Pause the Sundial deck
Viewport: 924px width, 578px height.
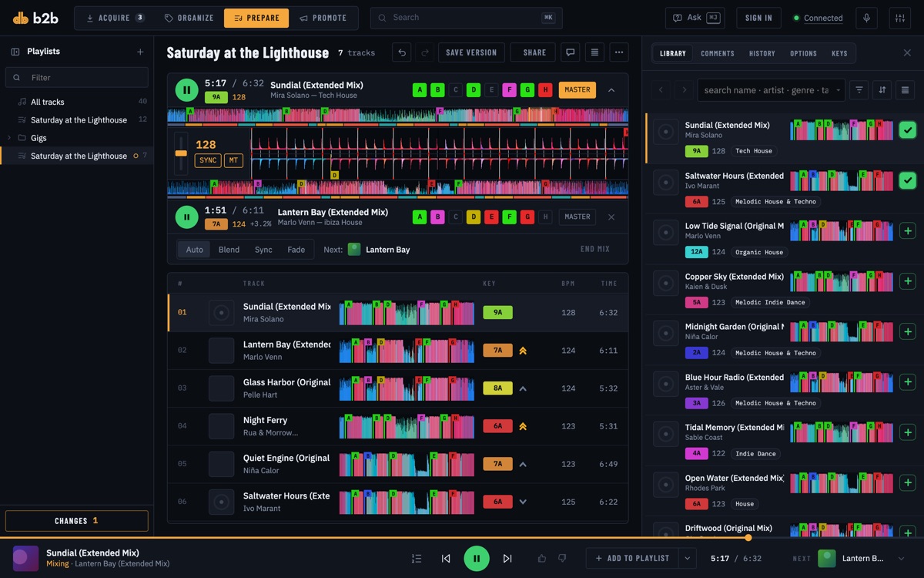coord(186,90)
